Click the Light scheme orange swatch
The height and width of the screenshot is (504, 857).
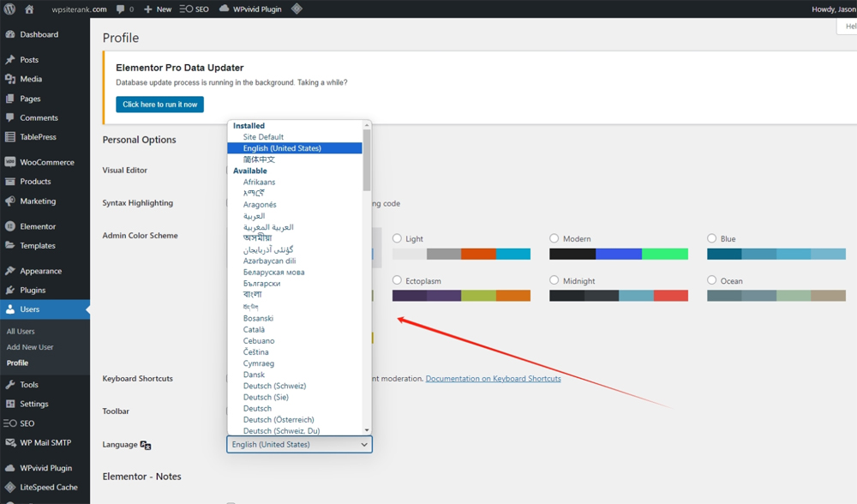478,254
